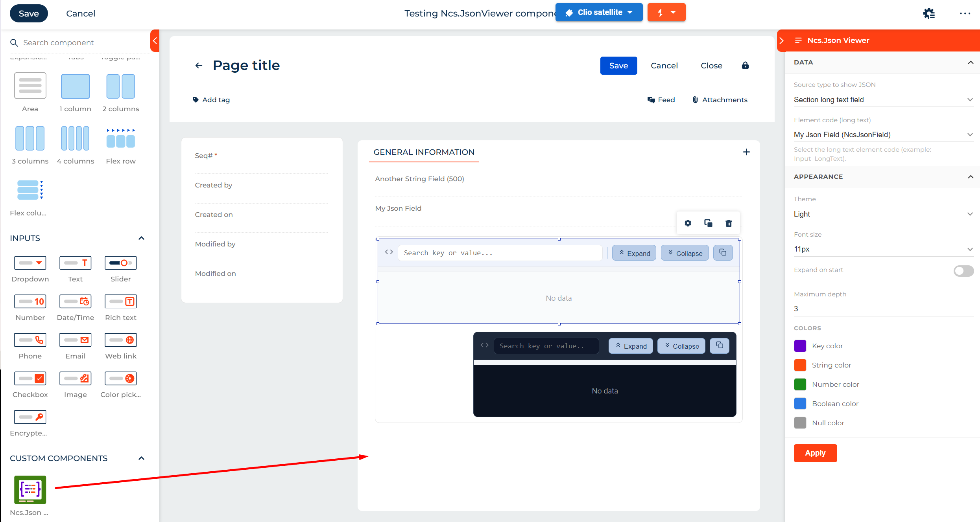Image resolution: width=980 pixels, height=522 pixels.
Task: Click the blue page Save button
Action: pyautogui.click(x=618, y=66)
